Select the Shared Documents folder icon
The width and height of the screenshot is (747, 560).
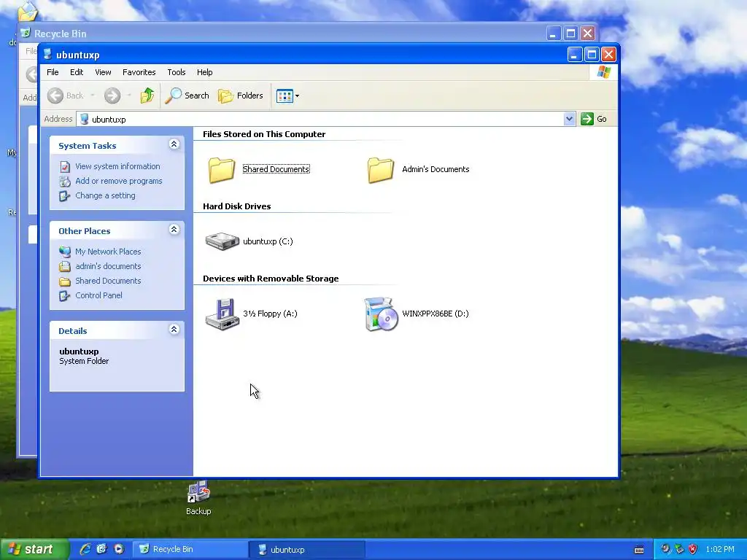click(222, 169)
